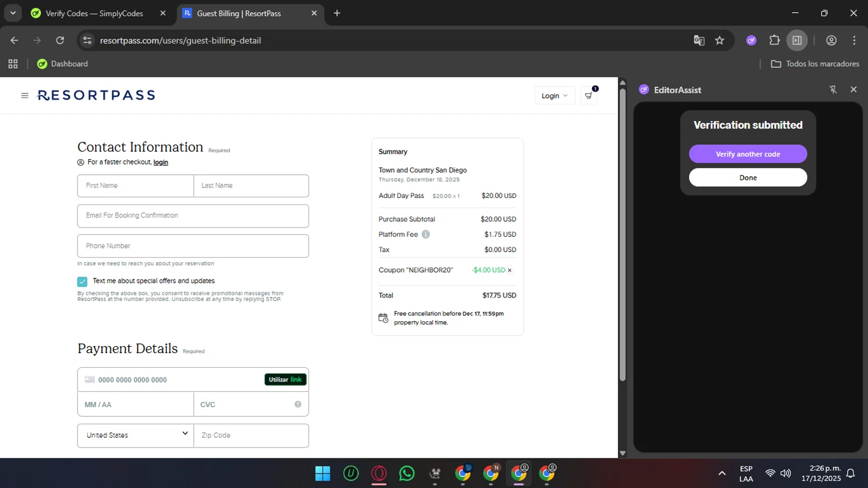Click the CVC help icon
Screen dimensions: 868x488
(x=297, y=405)
